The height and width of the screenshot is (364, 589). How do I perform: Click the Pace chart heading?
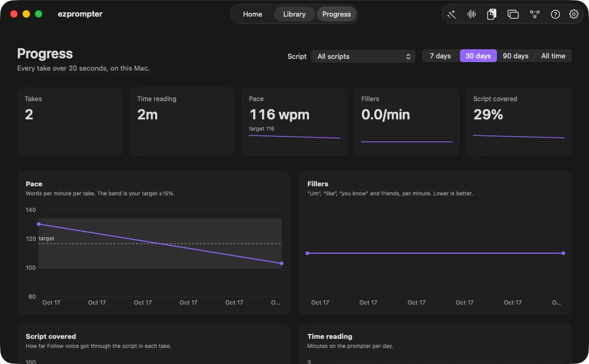point(34,184)
